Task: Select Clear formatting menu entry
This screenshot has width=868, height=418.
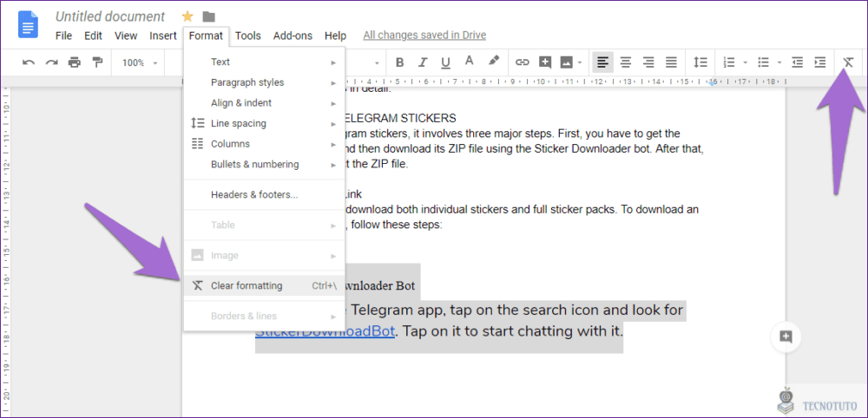Action: pyautogui.click(x=264, y=286)
